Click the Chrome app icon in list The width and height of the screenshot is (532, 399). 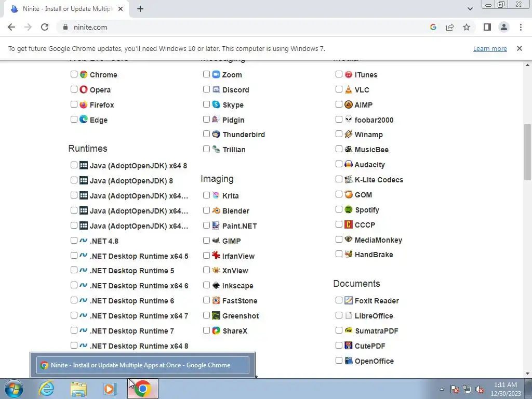pos(84,74)
